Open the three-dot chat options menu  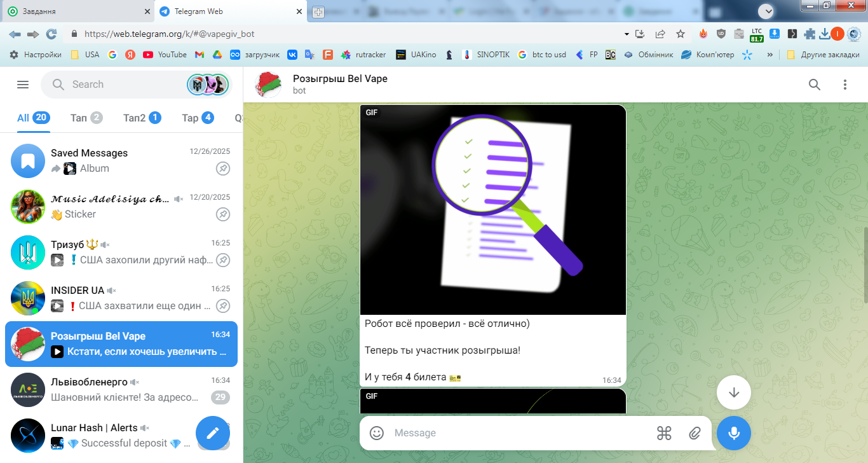[x=845, y=85]
